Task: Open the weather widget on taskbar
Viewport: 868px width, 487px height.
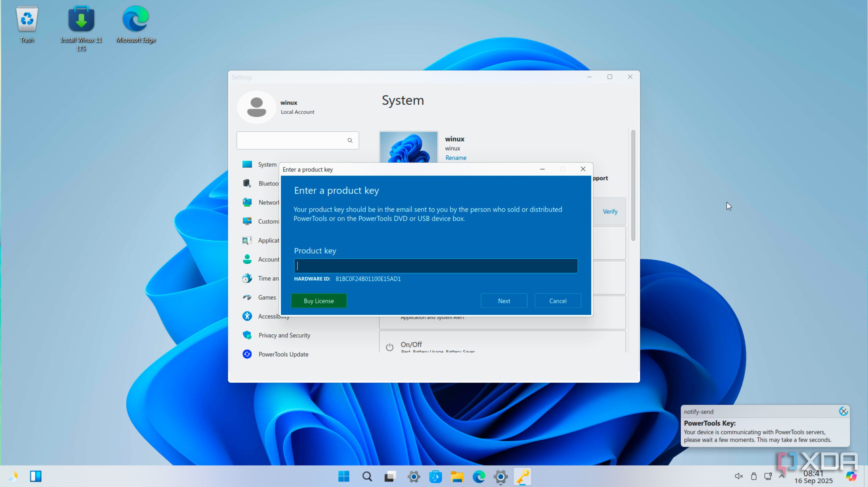Action: coord(13,476)
